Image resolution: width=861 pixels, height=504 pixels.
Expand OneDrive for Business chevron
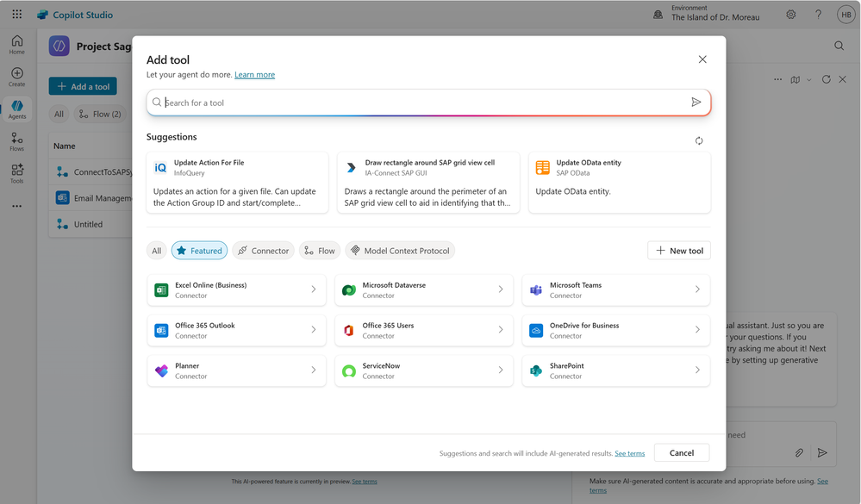[697, 329]
